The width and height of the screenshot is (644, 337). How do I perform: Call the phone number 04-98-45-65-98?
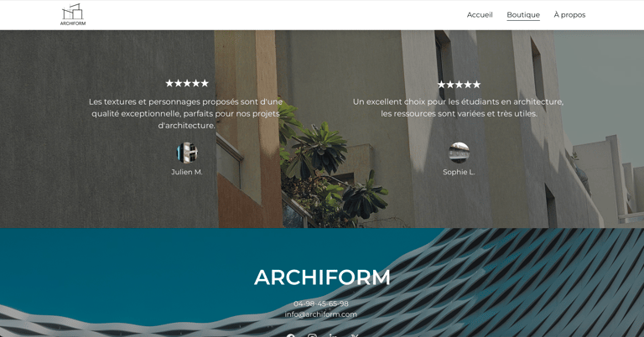click(x=321, y=303)
